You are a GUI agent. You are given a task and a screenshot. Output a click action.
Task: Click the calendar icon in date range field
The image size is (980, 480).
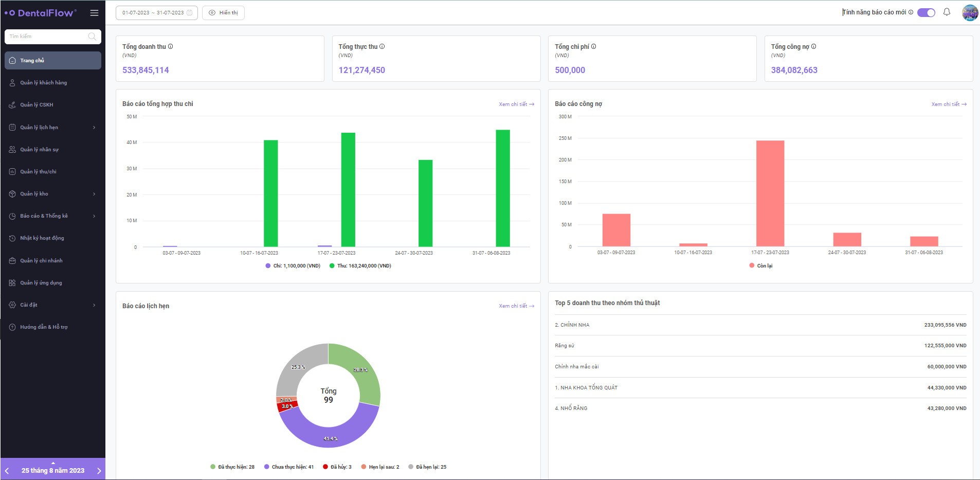point(190,13)
